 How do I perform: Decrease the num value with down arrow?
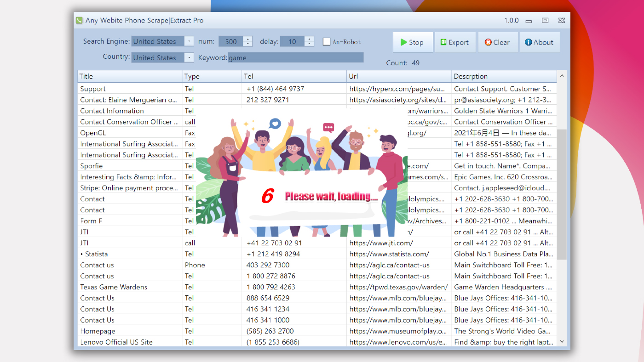[248, 44]
